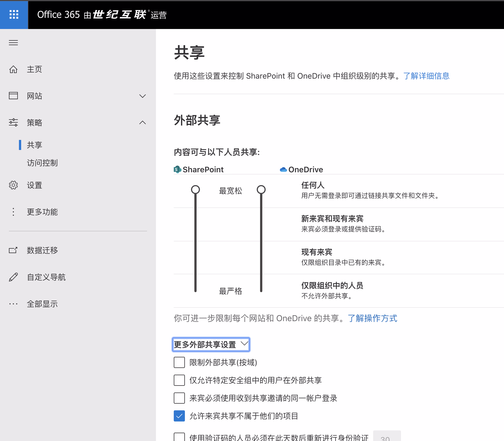
Task: Click the home icon beside 主页
Action: click(x=13, y=69)
